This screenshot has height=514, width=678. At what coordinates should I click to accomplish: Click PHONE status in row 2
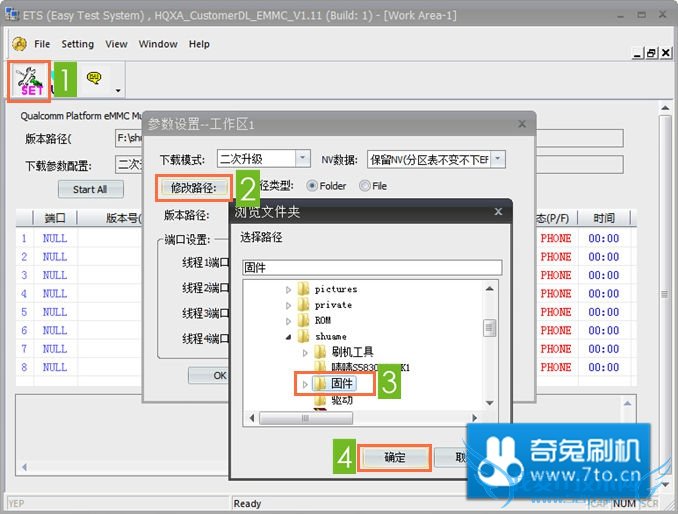click(556, 257)
